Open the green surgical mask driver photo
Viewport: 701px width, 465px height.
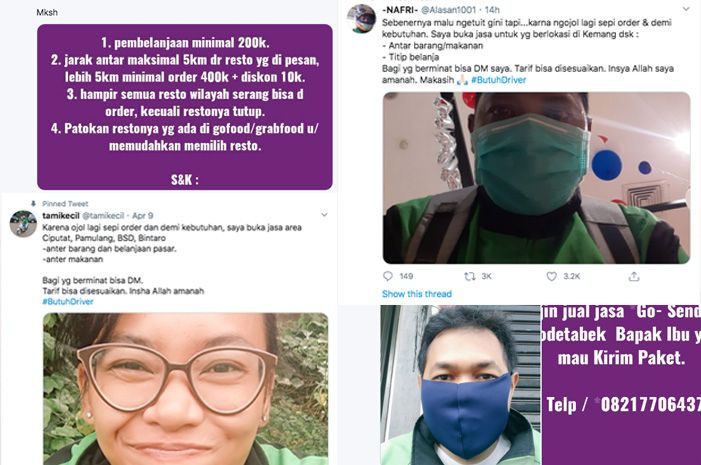[x=536, y=178]
